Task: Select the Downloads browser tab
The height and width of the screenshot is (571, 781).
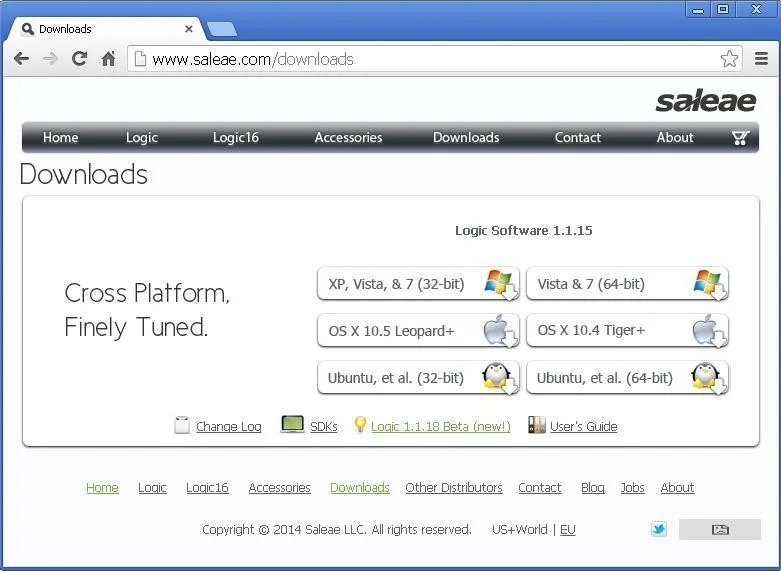Action: [105, 29]
